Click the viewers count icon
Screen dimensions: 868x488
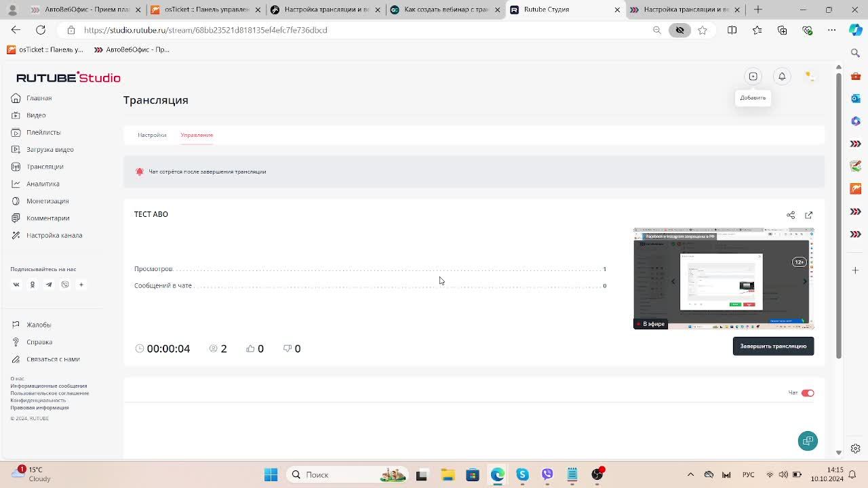click(x=214, y=348)
